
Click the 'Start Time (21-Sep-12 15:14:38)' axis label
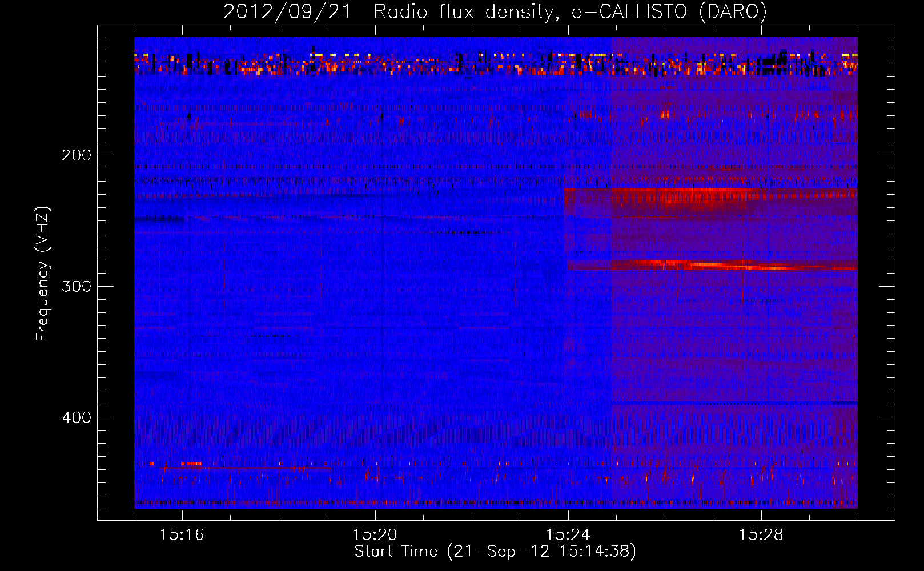[x=495, y=552]
